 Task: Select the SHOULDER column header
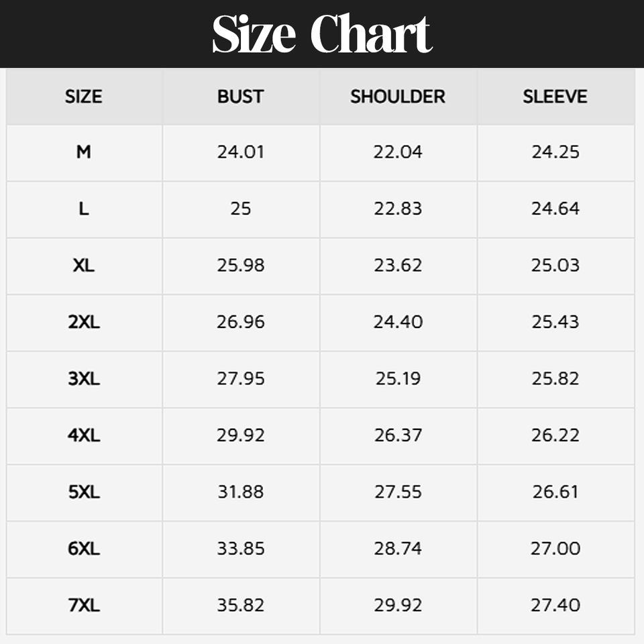click(398, 97)
